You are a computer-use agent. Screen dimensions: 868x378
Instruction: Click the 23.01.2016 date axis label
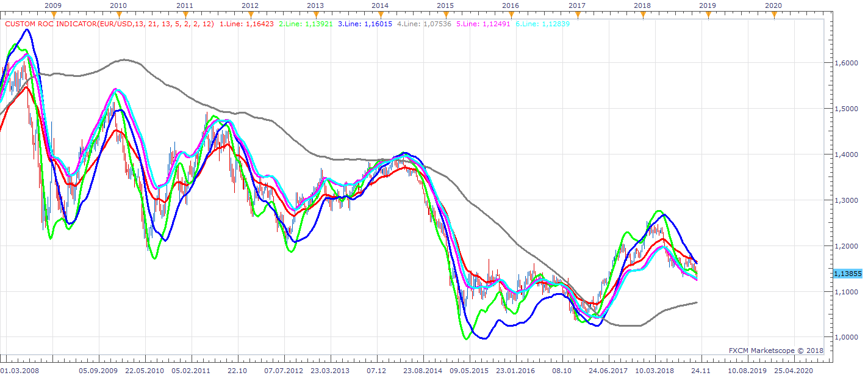514,370
